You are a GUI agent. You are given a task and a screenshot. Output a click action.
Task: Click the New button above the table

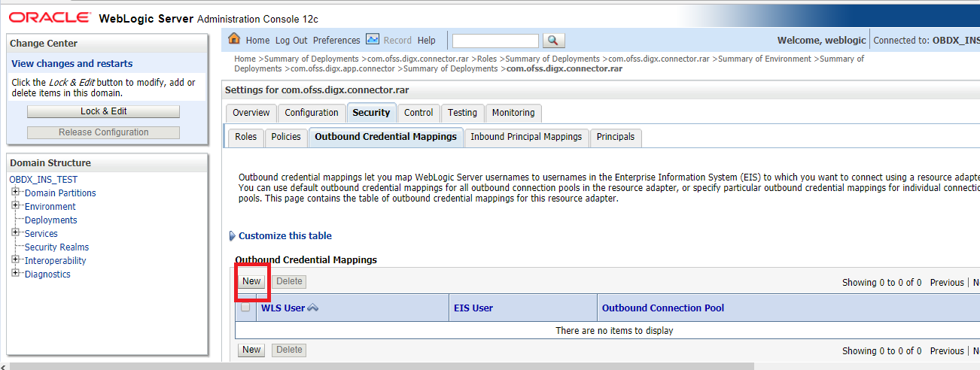coord(251,281)
